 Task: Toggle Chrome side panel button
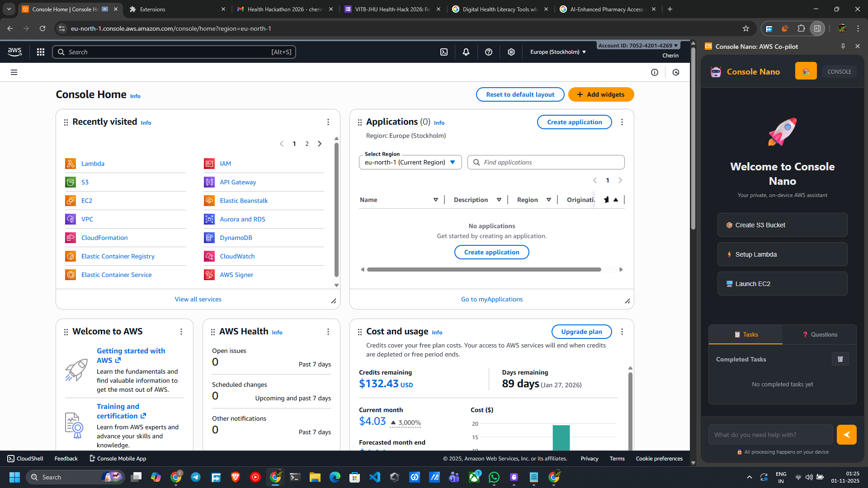pos(817,28)
